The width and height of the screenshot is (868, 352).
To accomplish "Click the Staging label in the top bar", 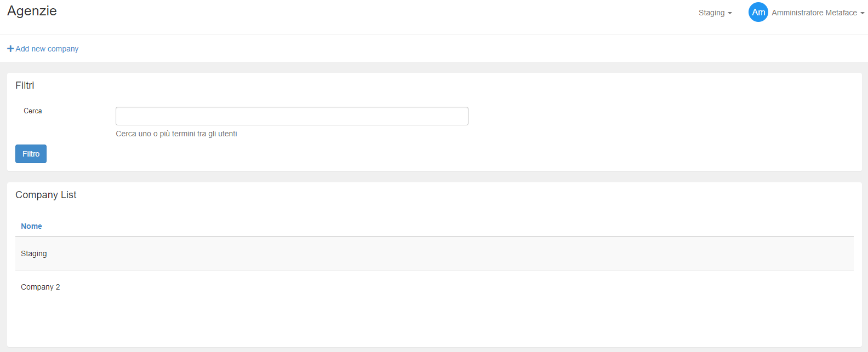I will tap(711, 13).
